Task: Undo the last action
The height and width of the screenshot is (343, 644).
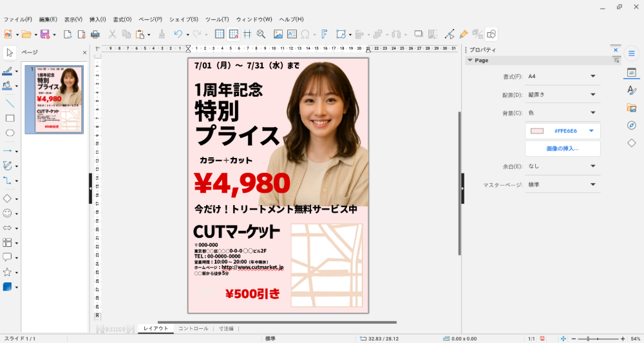Action: point(178,35)
